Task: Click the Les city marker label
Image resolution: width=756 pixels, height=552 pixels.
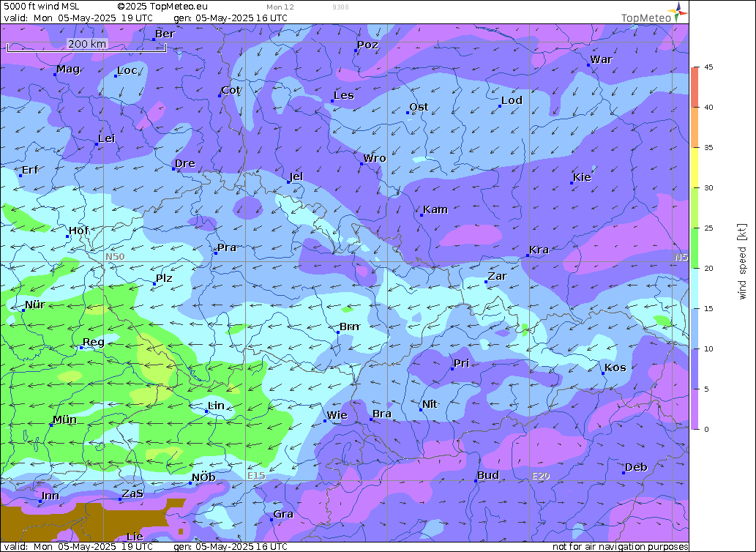Action: click(x=344, y=95)
